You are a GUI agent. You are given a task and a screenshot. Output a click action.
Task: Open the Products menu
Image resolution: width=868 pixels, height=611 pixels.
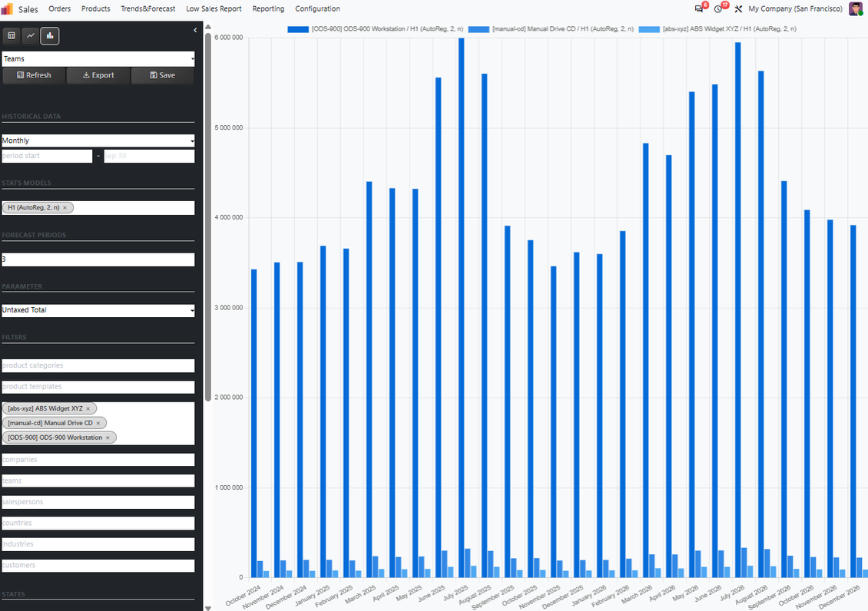[x=96, y=9]
